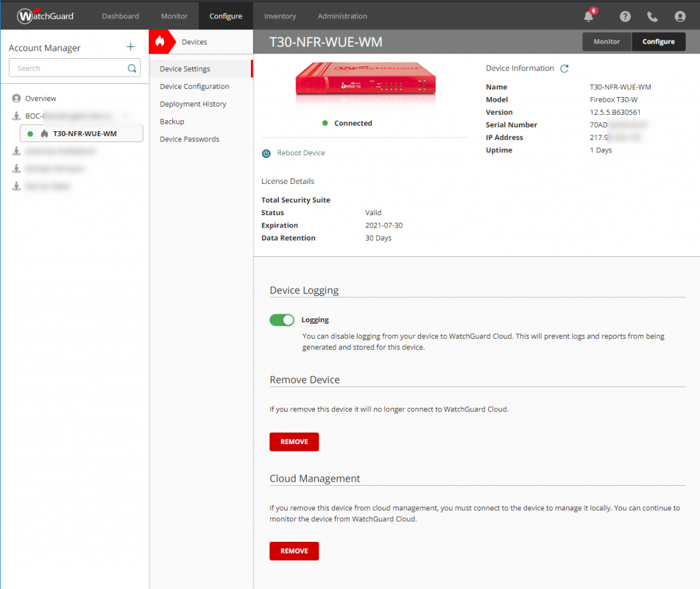Click the search magnifier in Account Manager

click(133, 68)
